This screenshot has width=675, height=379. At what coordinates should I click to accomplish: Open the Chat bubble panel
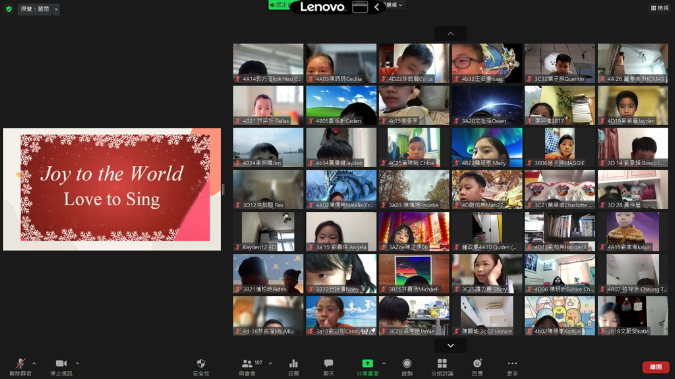tap(328, 367)
